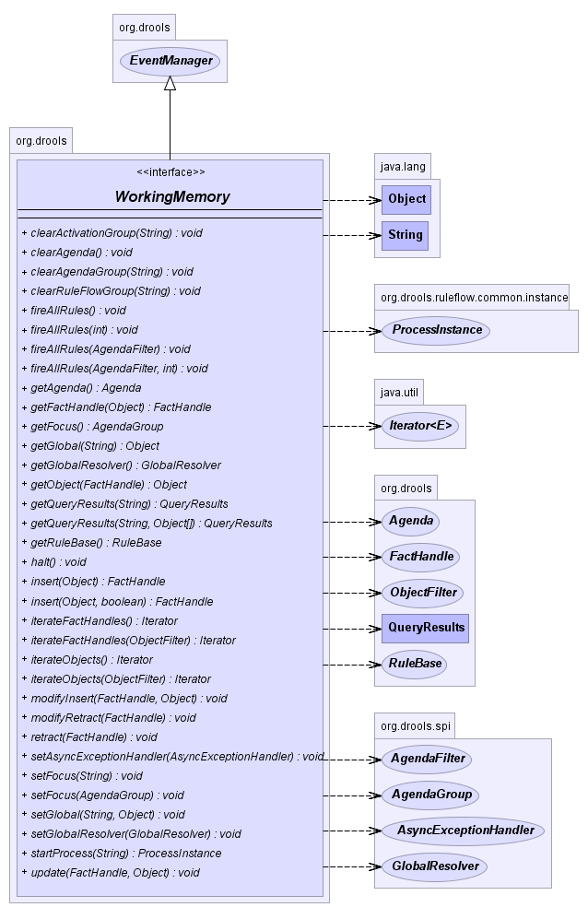Viewport: 588px width, 919px height.
Task: Click the EventManager class node
Action: (170, 61)
